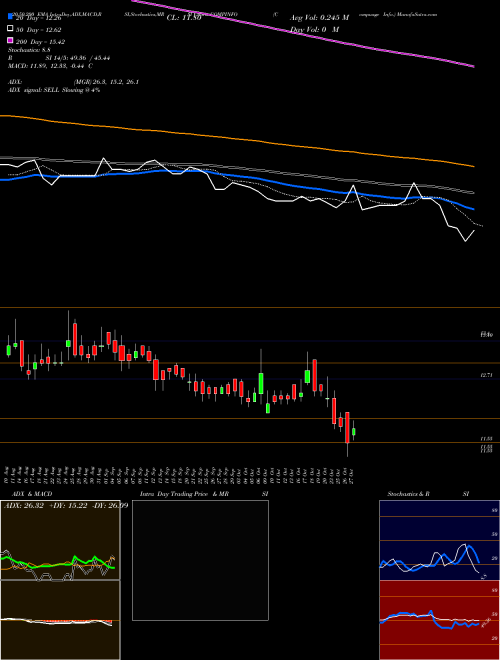Click the orange moving average line
Screen dimensions: 500x660
(237, 138)
